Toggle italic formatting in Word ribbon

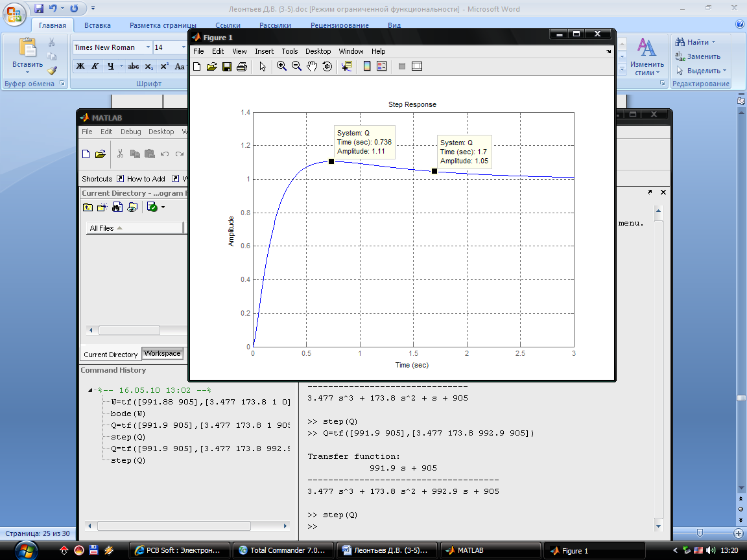pos(95,66)
